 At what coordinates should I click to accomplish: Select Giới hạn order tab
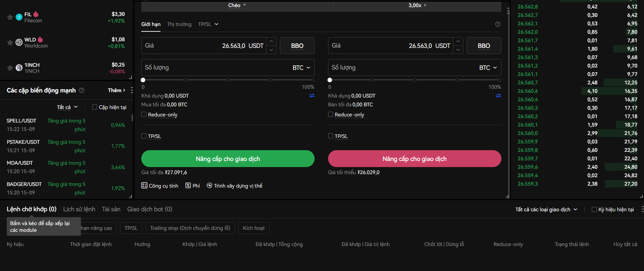[151, 24]
